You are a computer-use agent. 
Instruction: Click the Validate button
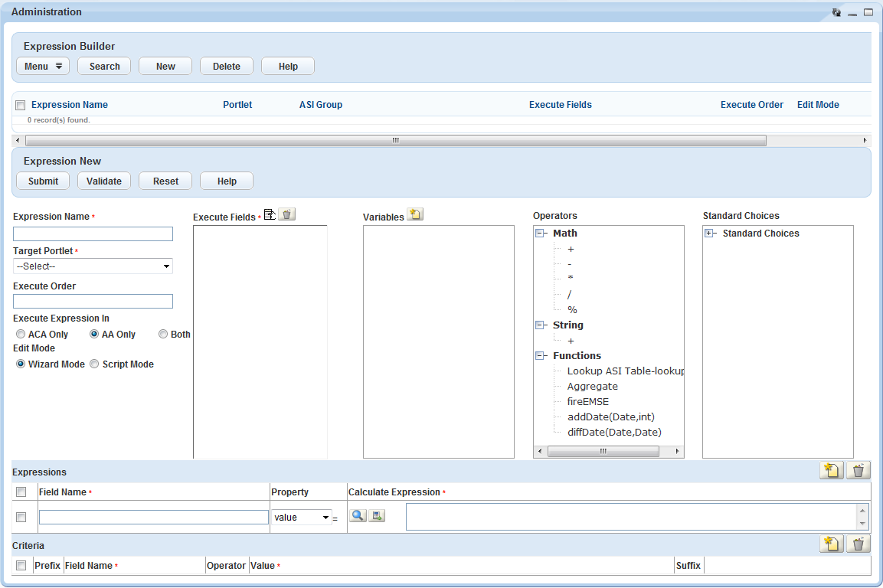click(x=104, y=181)
